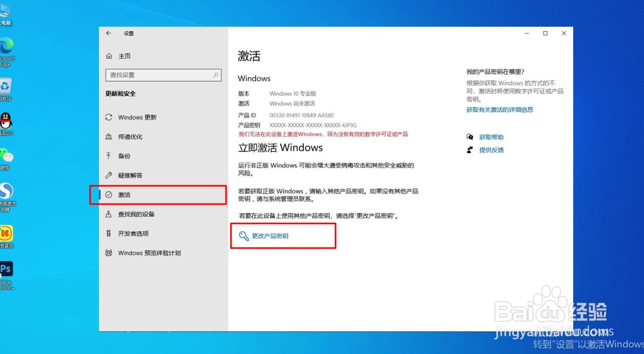Open 开发者选项 page
This screenshot has width=644, height=354.
click(133, 234)
